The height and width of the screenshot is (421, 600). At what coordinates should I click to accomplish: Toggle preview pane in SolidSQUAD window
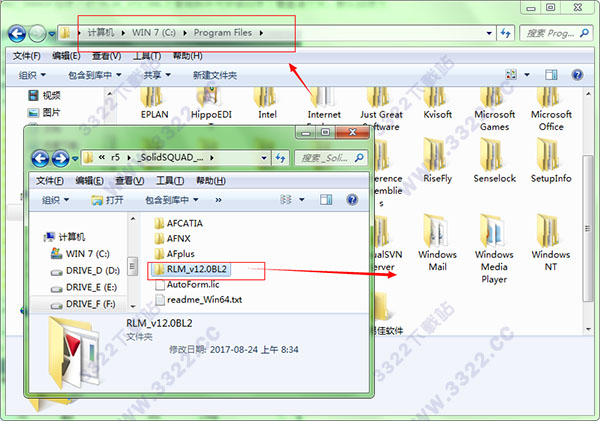(x=326, y=199)
